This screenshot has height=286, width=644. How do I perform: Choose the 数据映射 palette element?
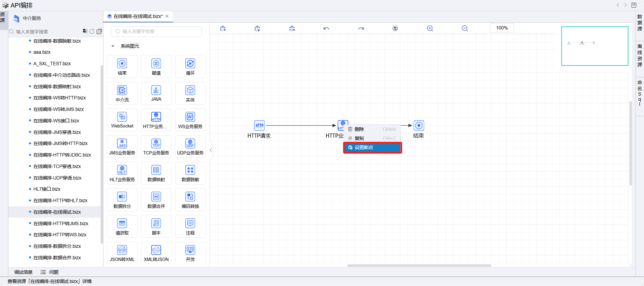click(156, 173)
